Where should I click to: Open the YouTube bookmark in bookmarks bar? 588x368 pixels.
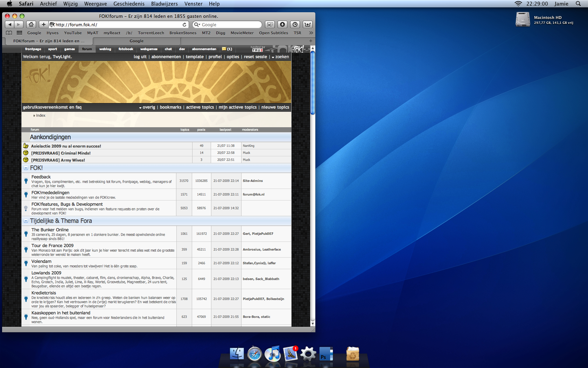[x=73, y=33]
